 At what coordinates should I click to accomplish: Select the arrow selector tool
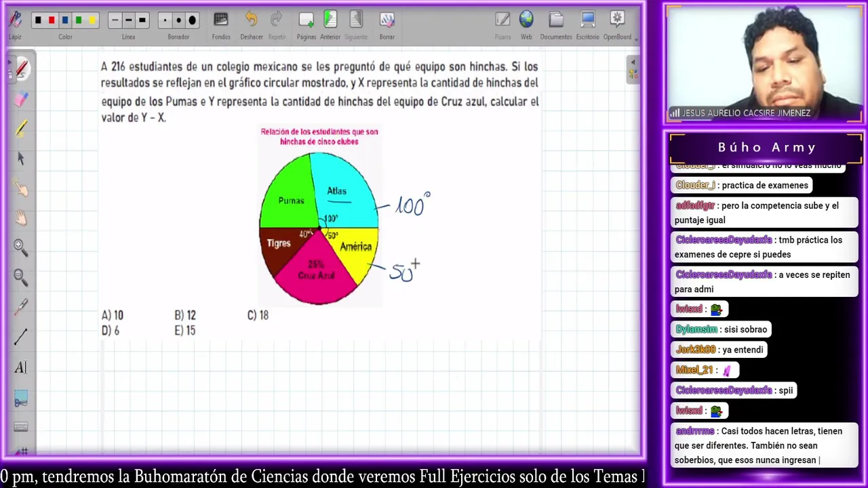[21, 158]
